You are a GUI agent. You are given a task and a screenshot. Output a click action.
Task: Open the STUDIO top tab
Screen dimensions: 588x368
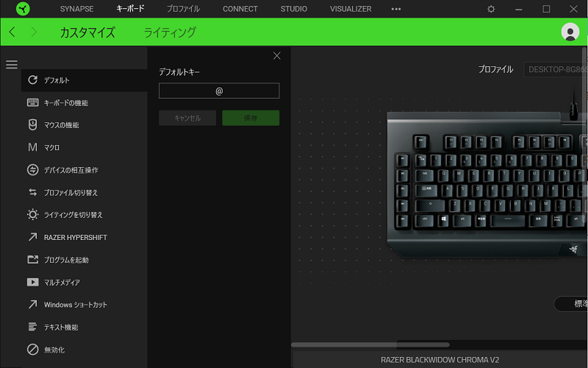click(293, 9)
